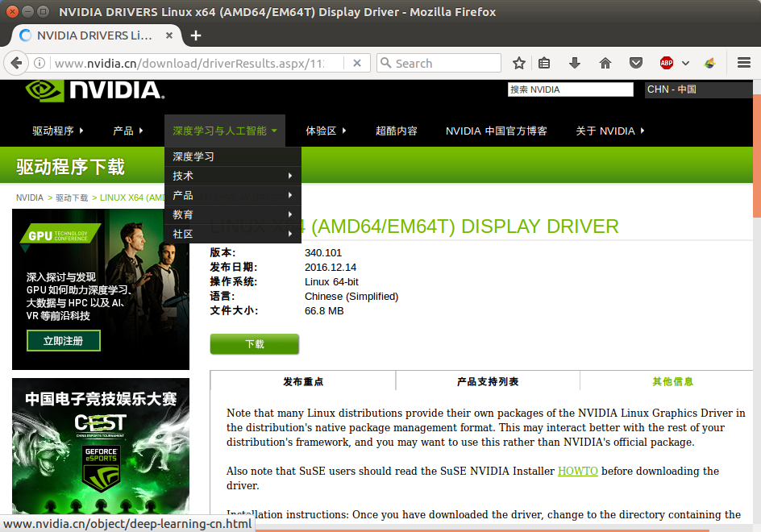
Task: Open the 体验区 navigation menu
Action: pos(322,130)
